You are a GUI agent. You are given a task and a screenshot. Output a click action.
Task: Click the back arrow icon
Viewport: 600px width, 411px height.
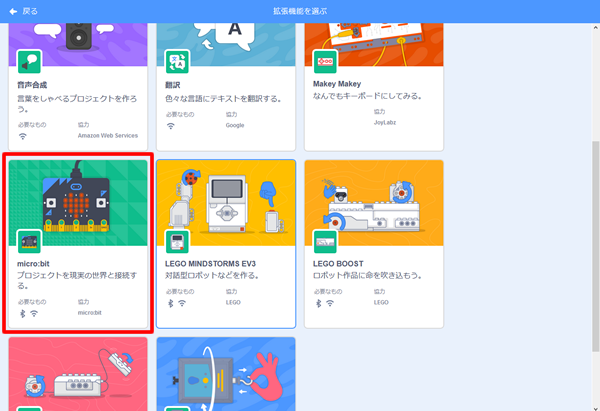pos(13,11)
